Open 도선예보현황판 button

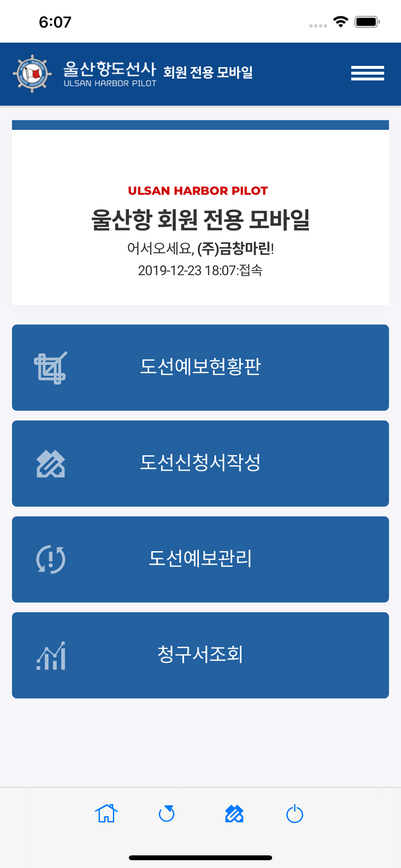coord(200,368)
